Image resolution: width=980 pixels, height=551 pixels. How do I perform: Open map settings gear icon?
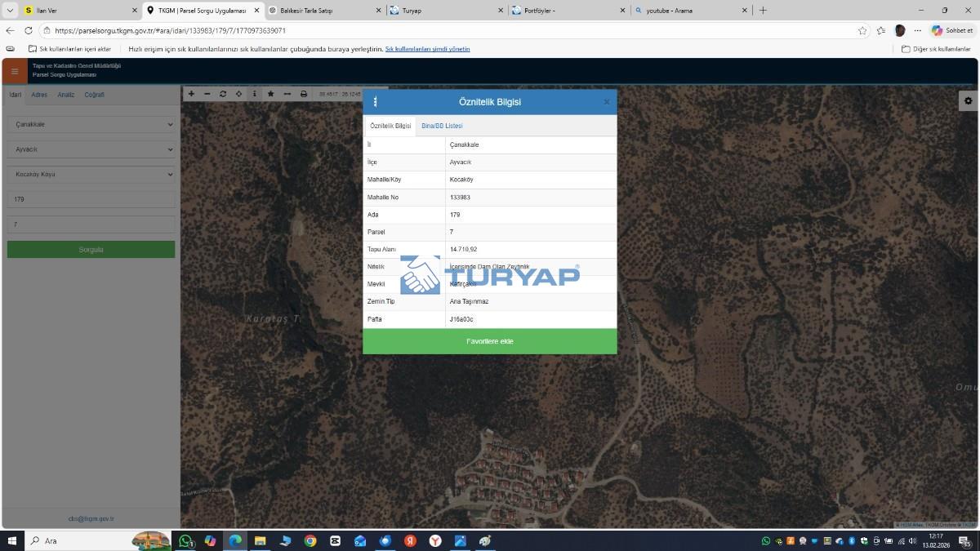(x=968, y=100)
